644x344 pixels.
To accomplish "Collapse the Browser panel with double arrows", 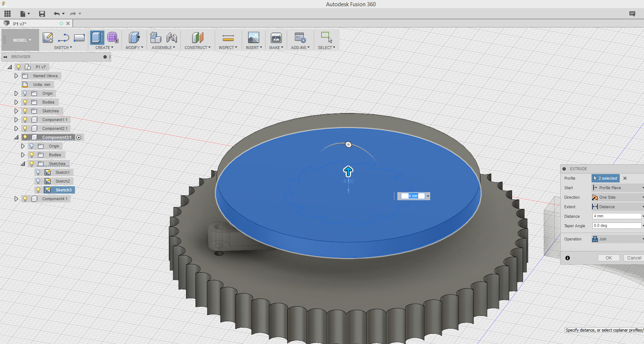I will (5, 57).
